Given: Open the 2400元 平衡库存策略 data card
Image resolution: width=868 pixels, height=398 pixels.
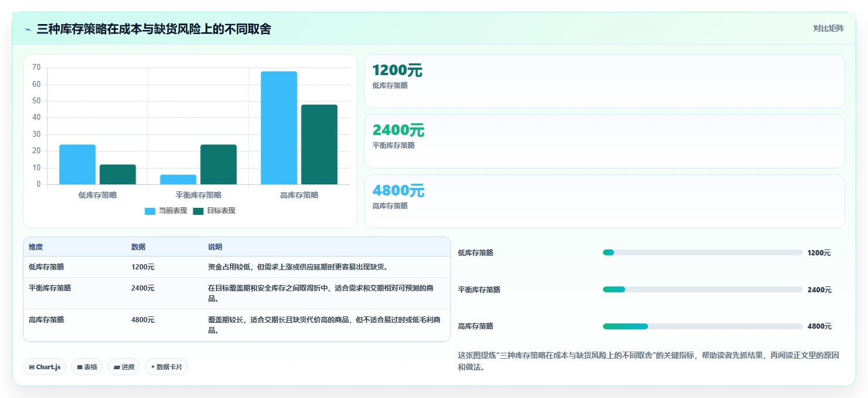Looking at the screenshot, I should [x=604, y=141].
